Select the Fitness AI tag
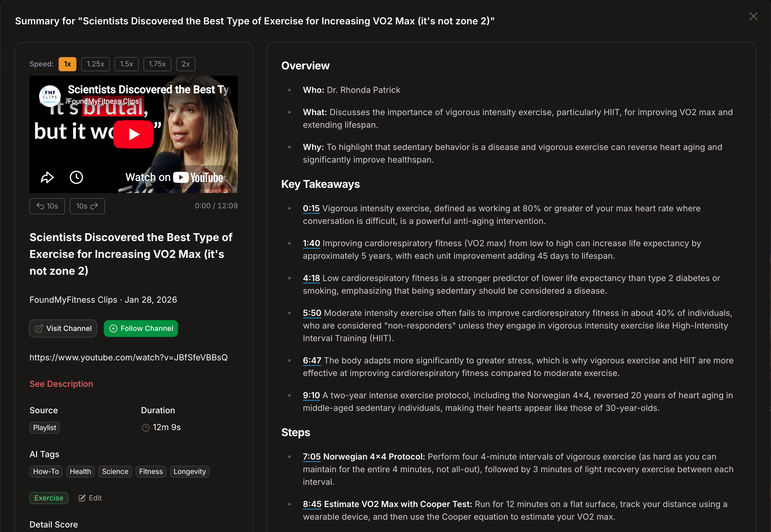The height and width of the screenshot is (532, 771). (151, 472)
